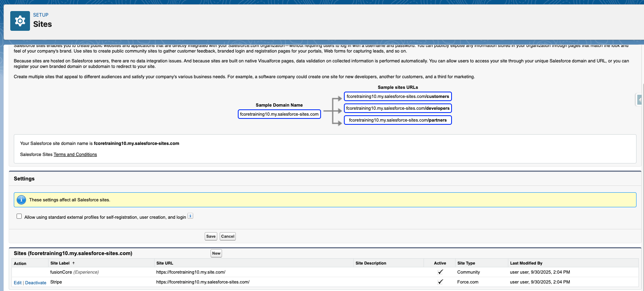This screenshot has height=291, width=644.
Task: Click the Sample Domain Name heading
Action: 279,105
